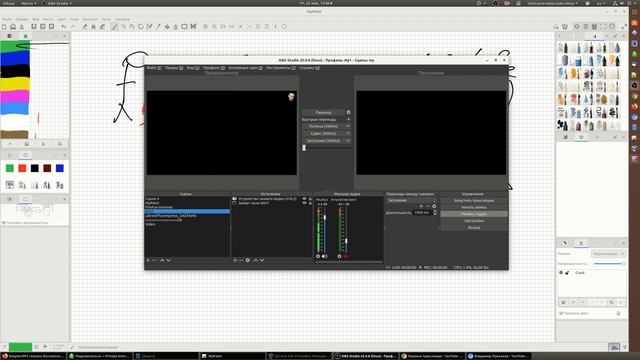This screenshot has width=640, height=360.
Task: Open source properties gear in Sources panel
Action: click(x=248, y=260)
